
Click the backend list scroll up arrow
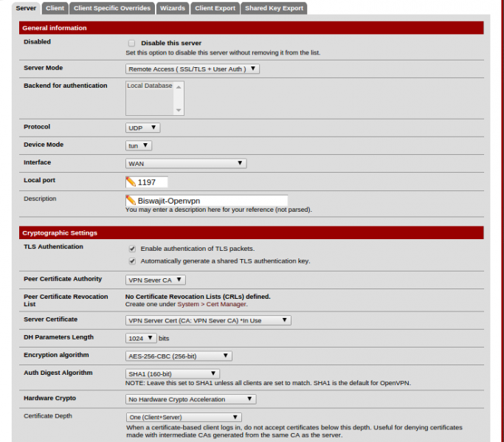[179, 87]
